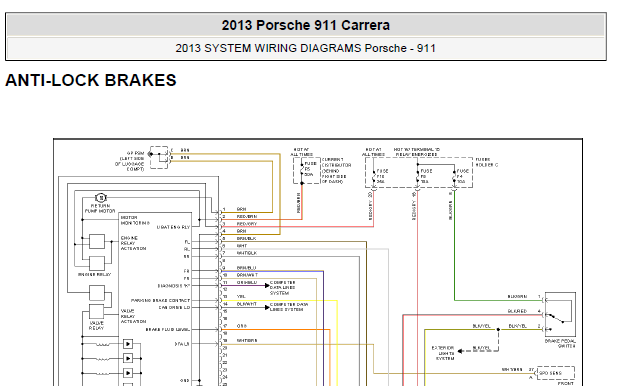
Task: Click the VALVE RELAY ACTIVATION label
Action: tap(133, 316)
